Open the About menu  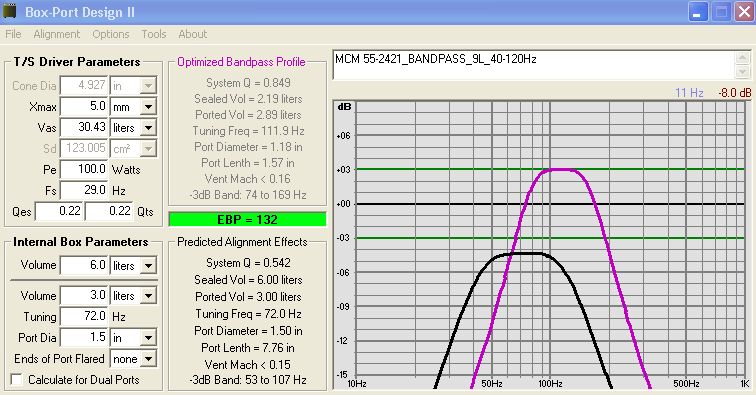(192, 34)
